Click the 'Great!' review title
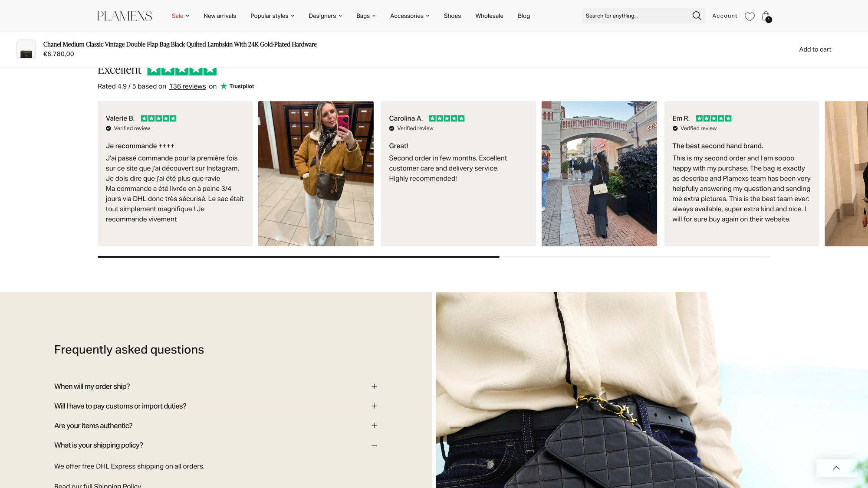868x488 pixels. coord(398,146)
